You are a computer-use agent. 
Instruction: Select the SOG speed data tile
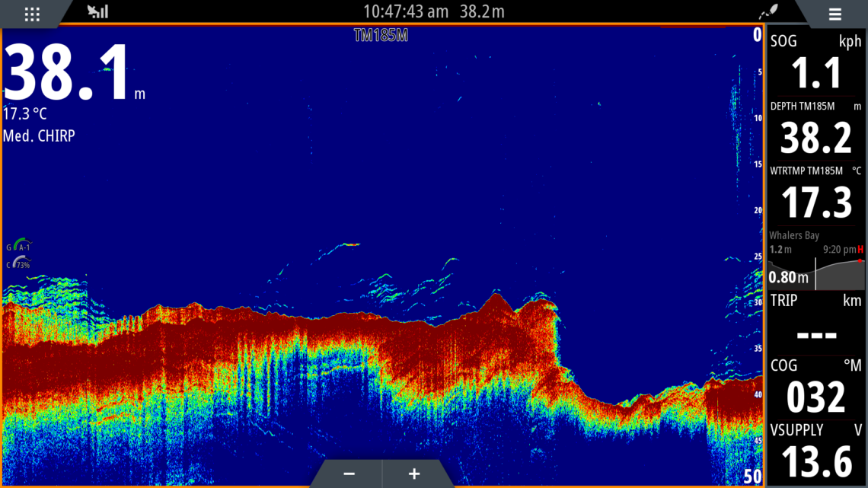[816, 64]
